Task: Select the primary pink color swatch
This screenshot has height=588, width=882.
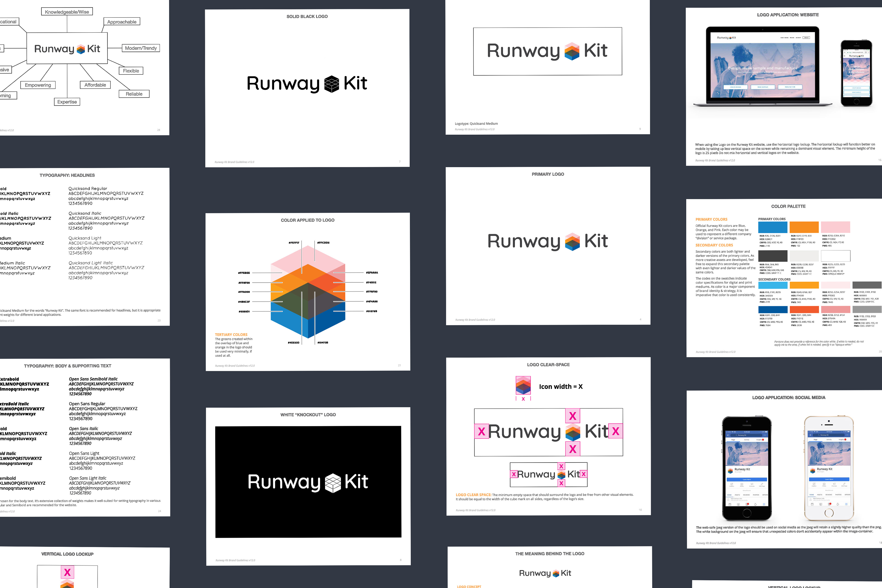Action: pyautogui.click(x=836, y=227)
